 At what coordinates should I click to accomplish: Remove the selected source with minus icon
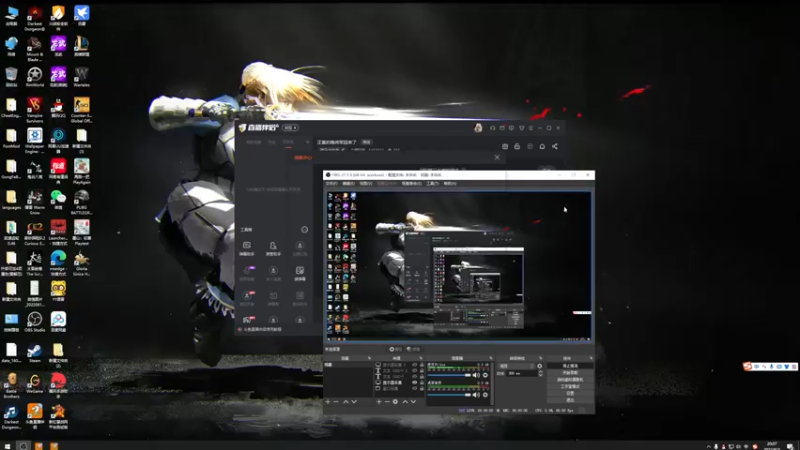point(387,402)
